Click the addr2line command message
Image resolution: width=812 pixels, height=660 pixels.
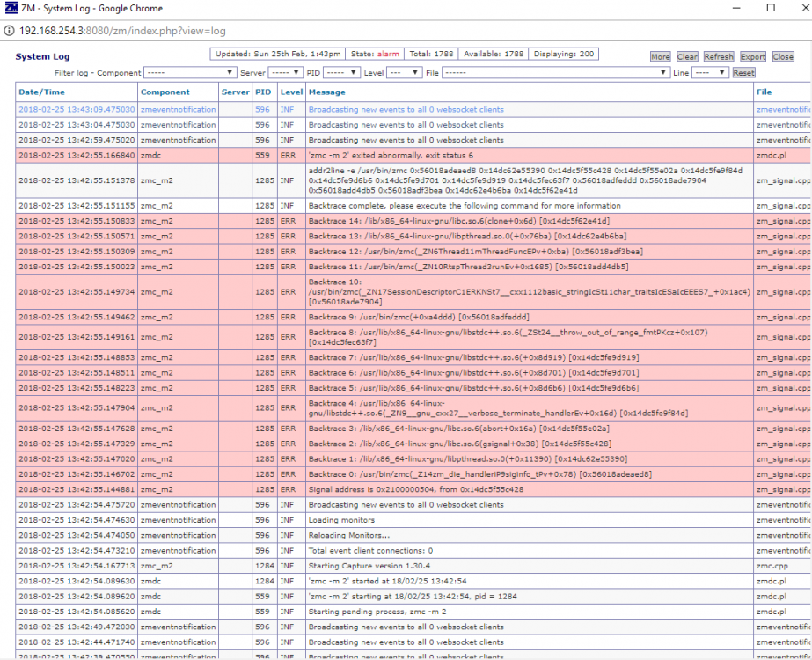[x=525, y=180]
